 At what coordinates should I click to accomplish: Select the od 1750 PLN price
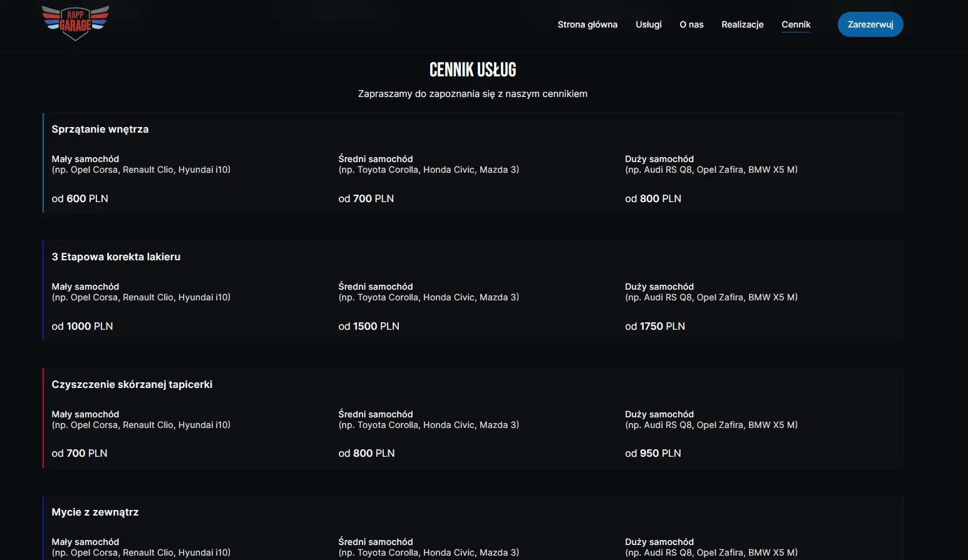pos(655,327)
